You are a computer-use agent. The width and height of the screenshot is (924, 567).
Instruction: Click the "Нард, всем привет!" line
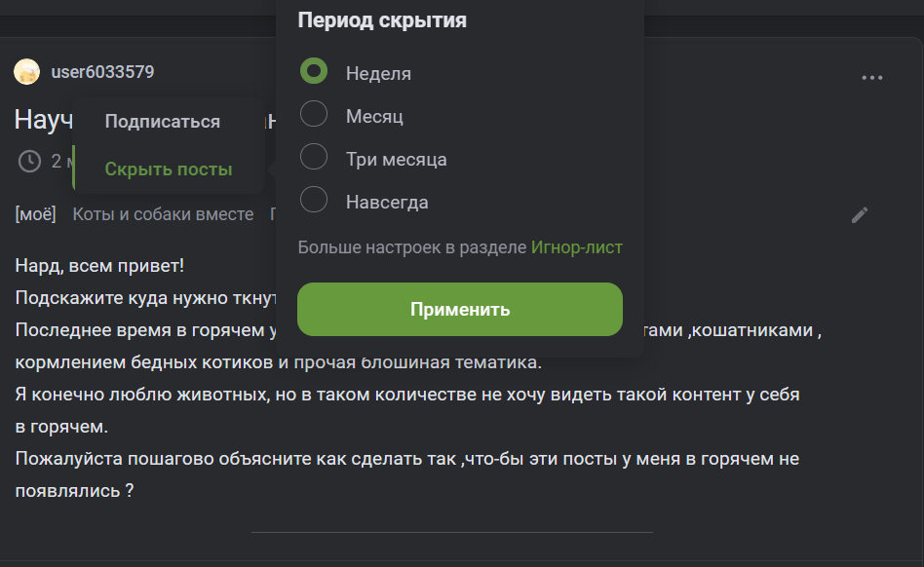point(99,266)
